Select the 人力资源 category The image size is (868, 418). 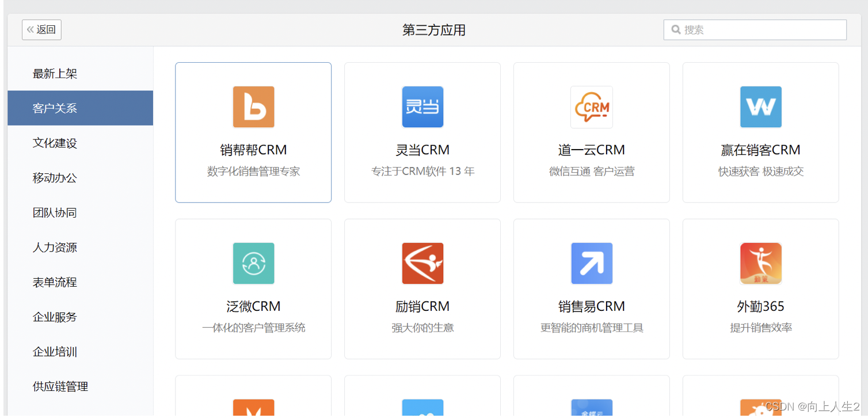pos(81,248)
